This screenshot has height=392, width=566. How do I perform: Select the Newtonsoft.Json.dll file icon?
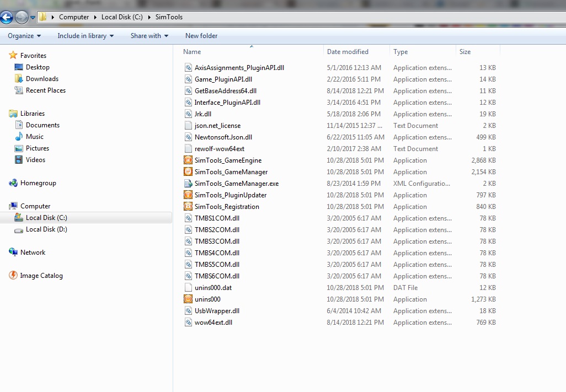click(188, 137)
